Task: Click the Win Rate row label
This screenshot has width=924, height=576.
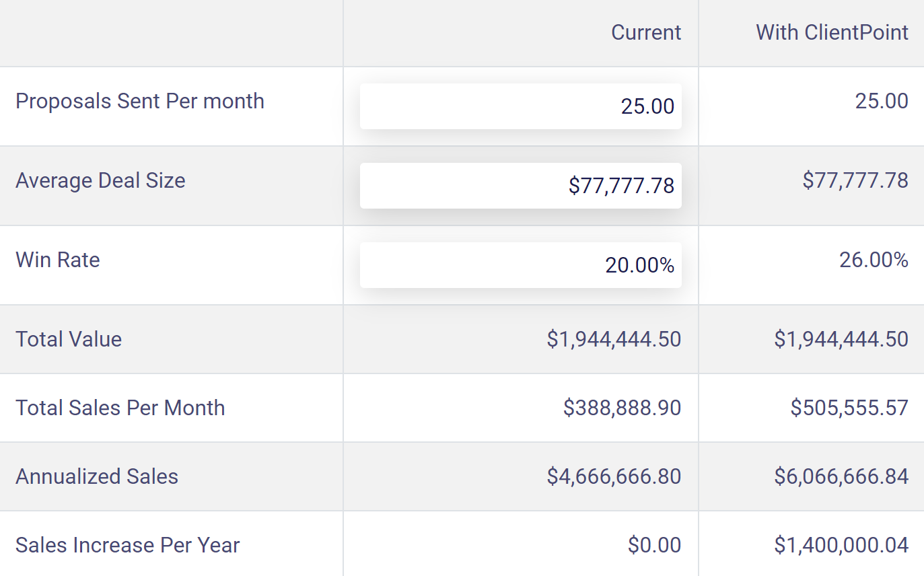Action: 58,260
